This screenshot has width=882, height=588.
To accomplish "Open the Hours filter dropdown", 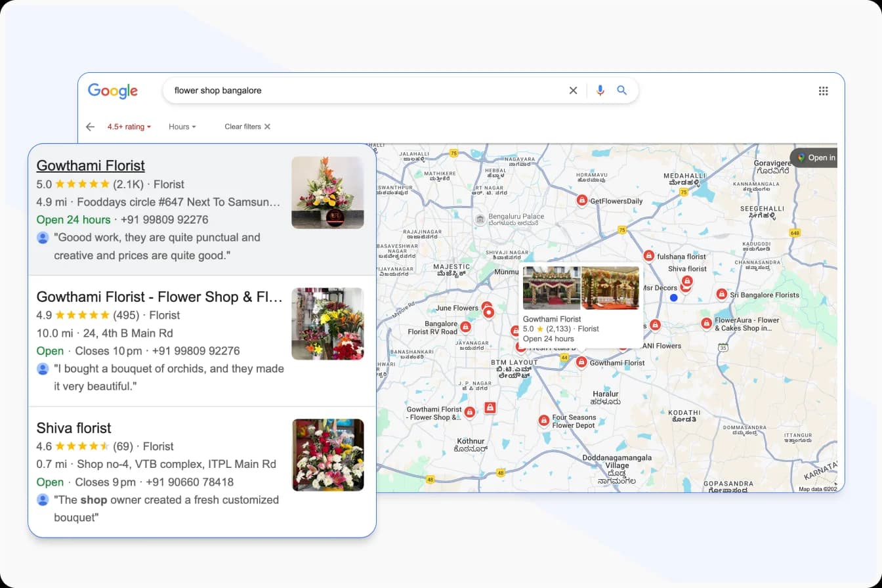I will pyautogui.click(x=182, y=127).
